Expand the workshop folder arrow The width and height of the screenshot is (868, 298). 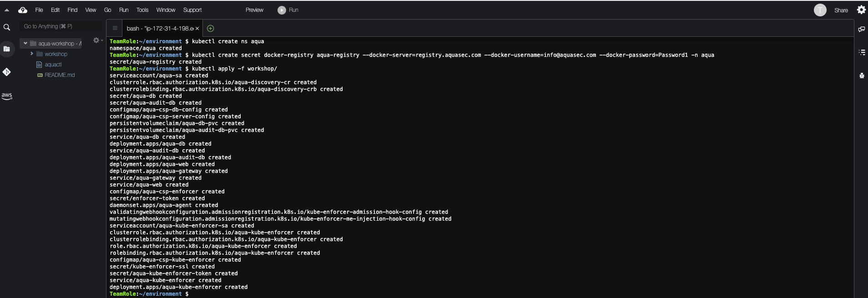[32, 54]
